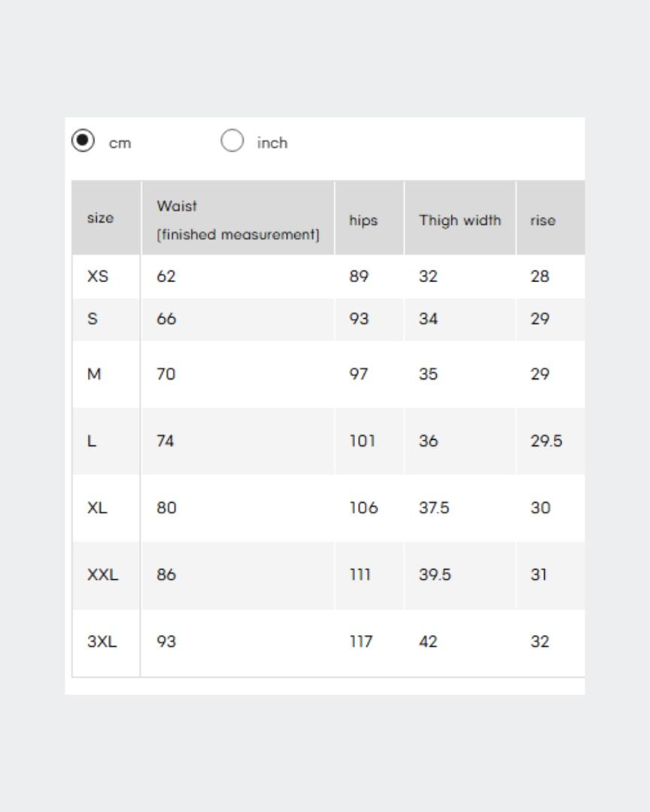Select the L size row label

[92, 441]
